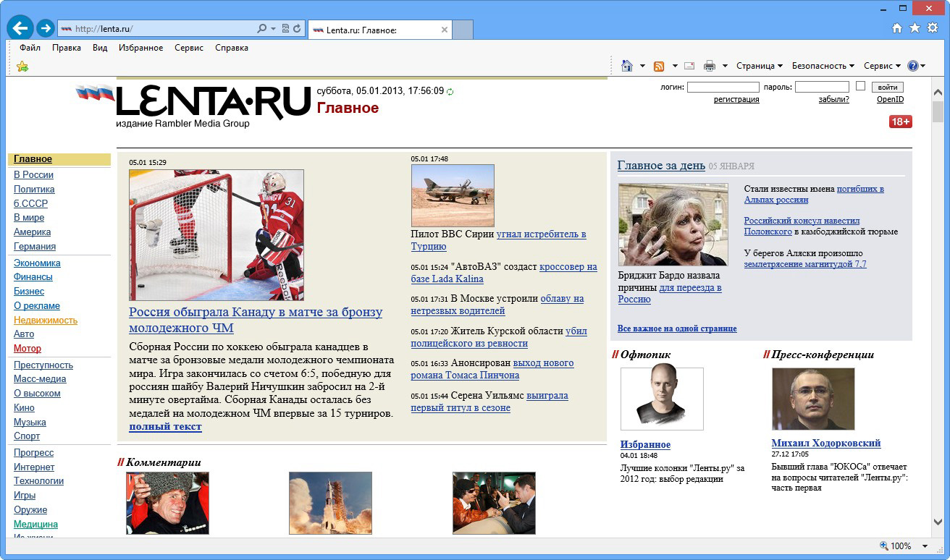Open the gear Tools icon at top right
The image size is (950, 560).
coord(933,27)
